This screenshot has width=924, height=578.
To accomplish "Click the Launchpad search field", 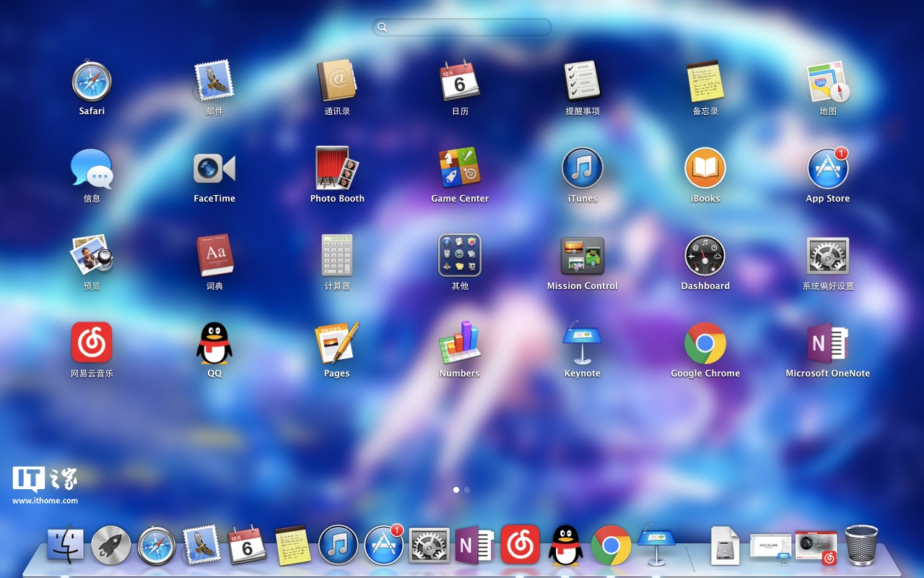I will pyautogui.click(x=462, y=27).
